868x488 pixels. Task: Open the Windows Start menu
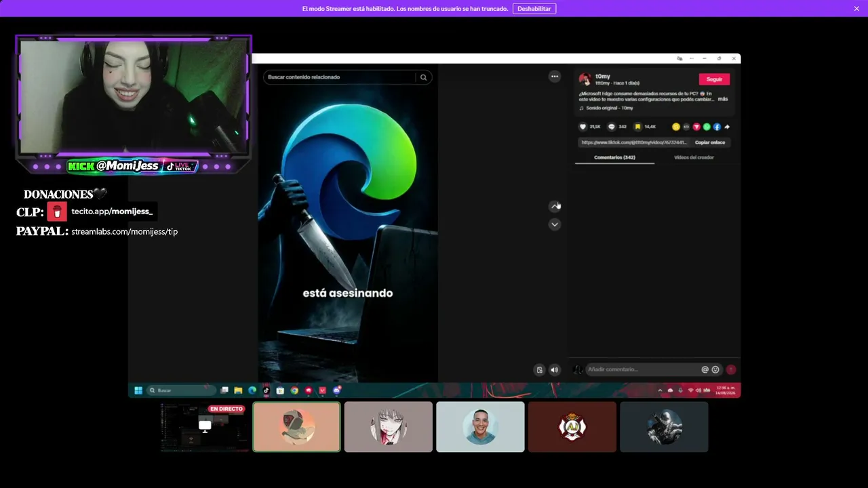click(138, 390)
